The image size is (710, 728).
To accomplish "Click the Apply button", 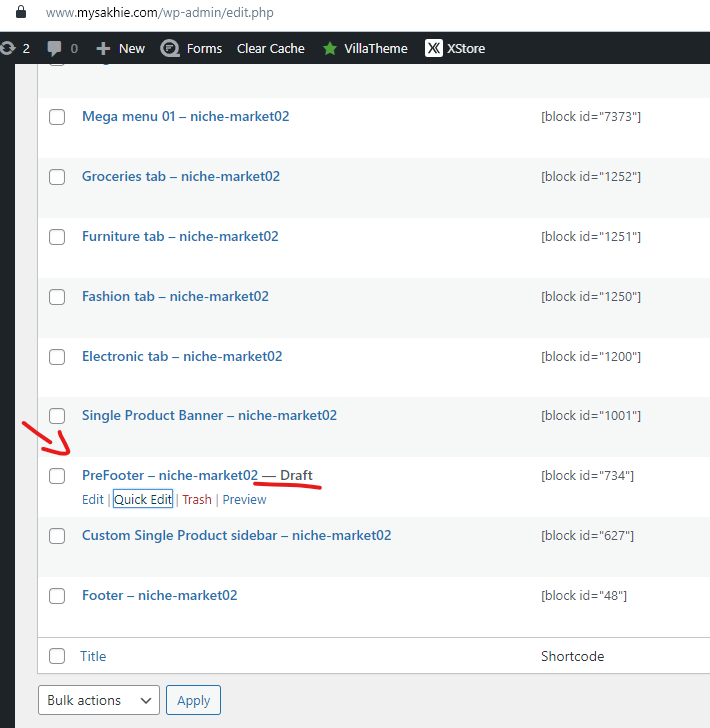I will 193,700.
